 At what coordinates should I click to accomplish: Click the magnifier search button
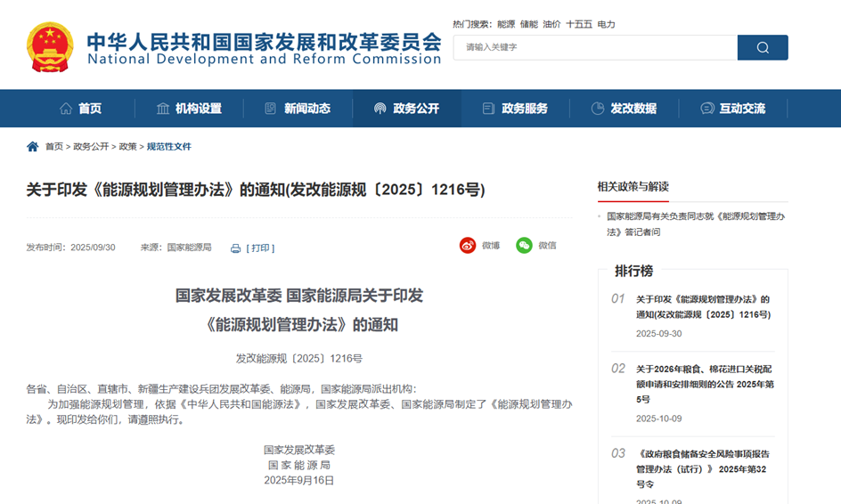point(762,48)
